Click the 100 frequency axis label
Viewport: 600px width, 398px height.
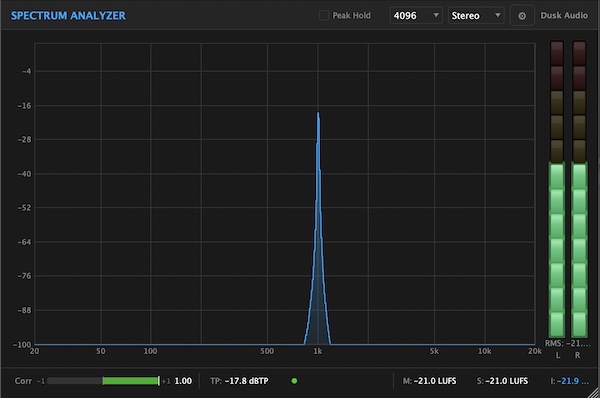150,351
